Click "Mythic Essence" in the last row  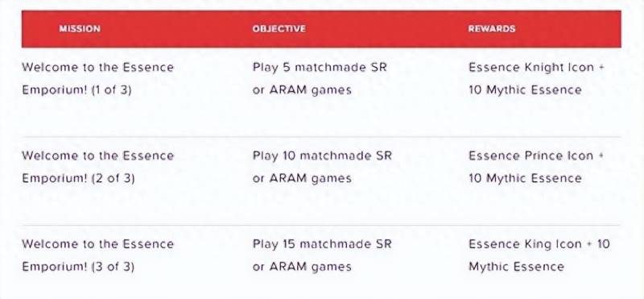pyautogui.click(x=516, y=267)
